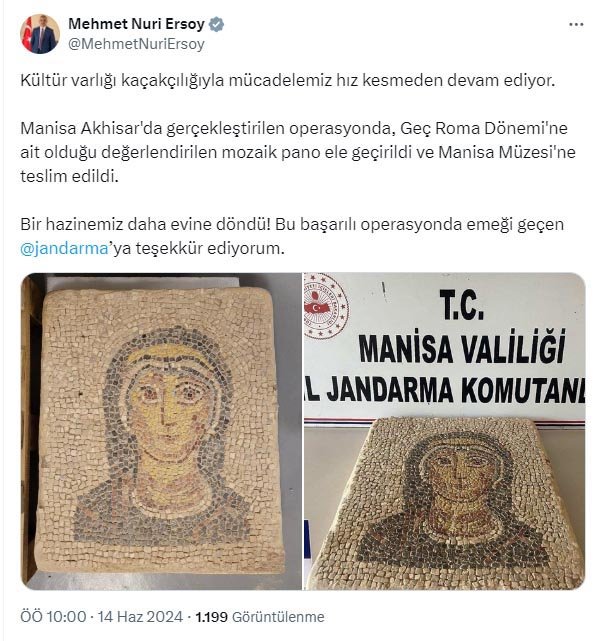Click the first paragraph about kaçakçılık
This screenshot has width=602, height=641.
pyautogui.click(x=288, y=80)
